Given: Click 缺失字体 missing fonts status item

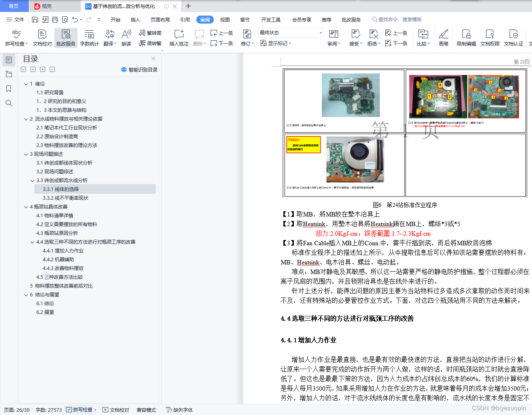Looking at the screenshot, I should 179,410.
